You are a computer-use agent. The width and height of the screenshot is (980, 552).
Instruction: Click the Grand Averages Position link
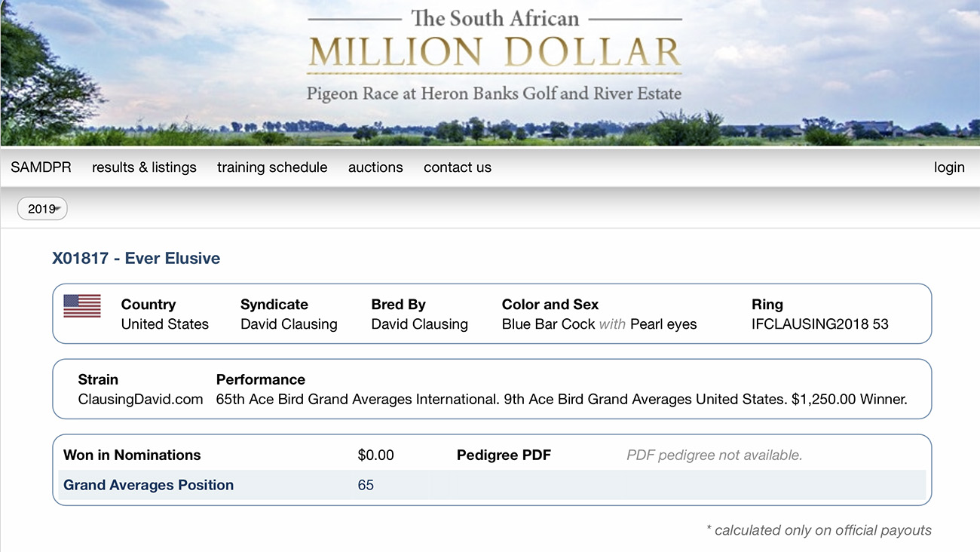[149, 485]
